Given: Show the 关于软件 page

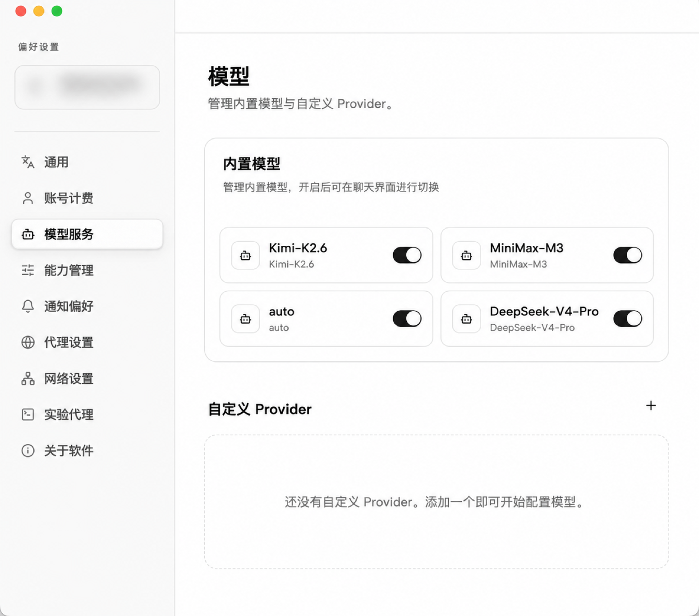Looking at the screenshot, I should click(87, 451).
